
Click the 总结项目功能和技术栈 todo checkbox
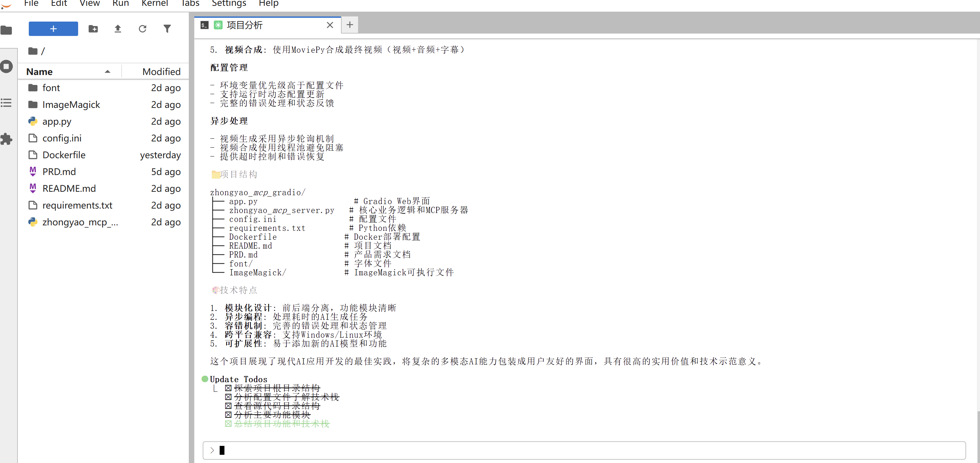tap(228, 424)
